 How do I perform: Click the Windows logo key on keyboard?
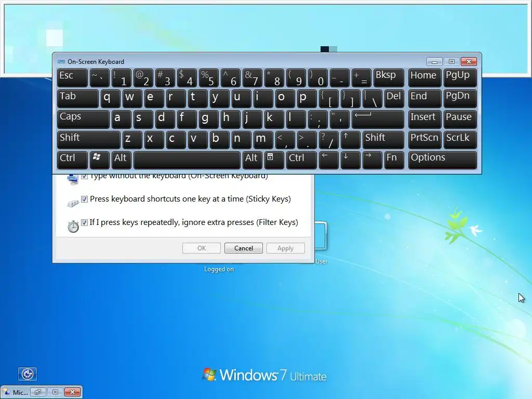point(99,160)
